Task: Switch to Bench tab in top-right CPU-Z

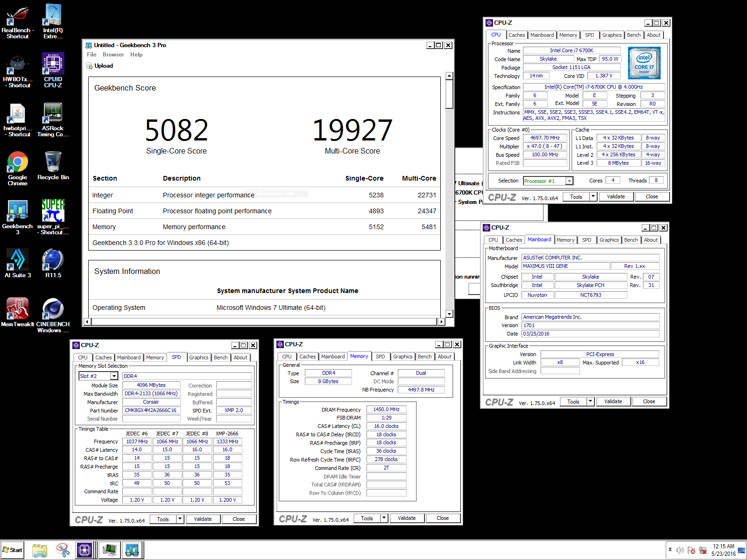Action: click(x=634, y=35)
